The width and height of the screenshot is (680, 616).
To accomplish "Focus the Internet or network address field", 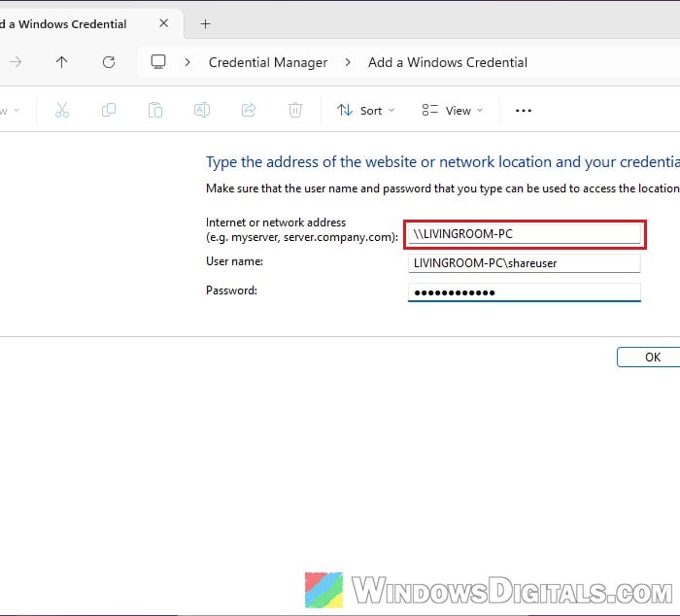I will [524, 234].
